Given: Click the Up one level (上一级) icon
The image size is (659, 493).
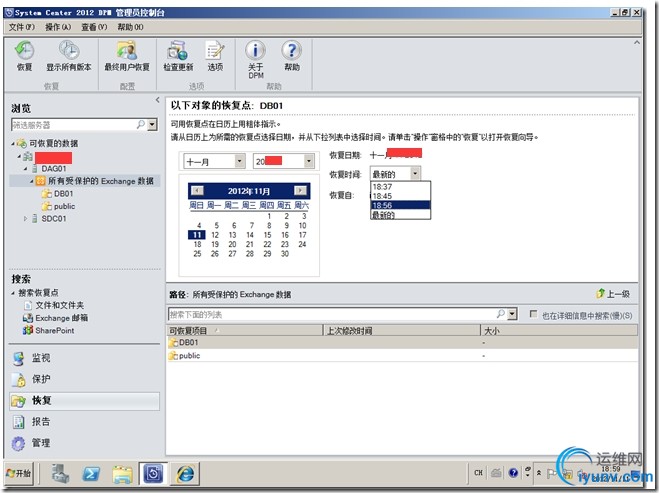Looking at the screenshot, I should (613, 294).
